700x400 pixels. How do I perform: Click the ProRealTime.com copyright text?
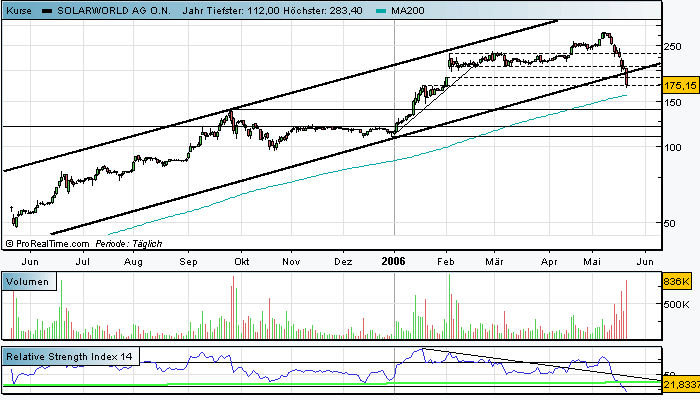click(x=47, y=244)
